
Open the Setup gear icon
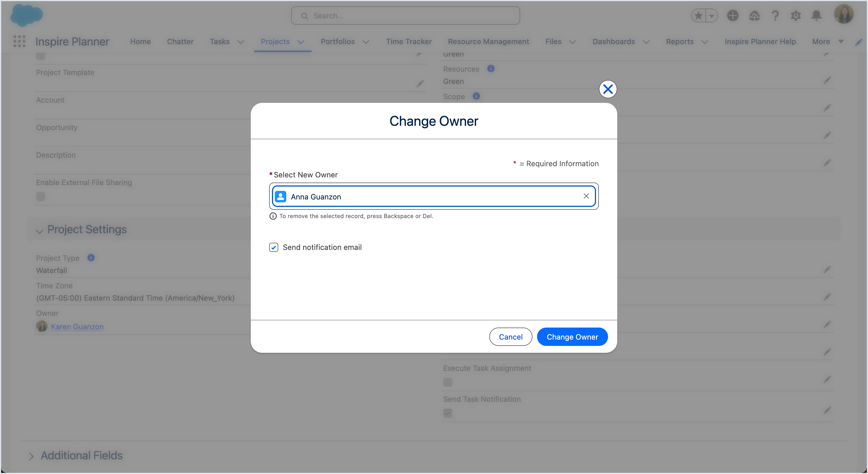pyautogui.click(x=796, y=15)
